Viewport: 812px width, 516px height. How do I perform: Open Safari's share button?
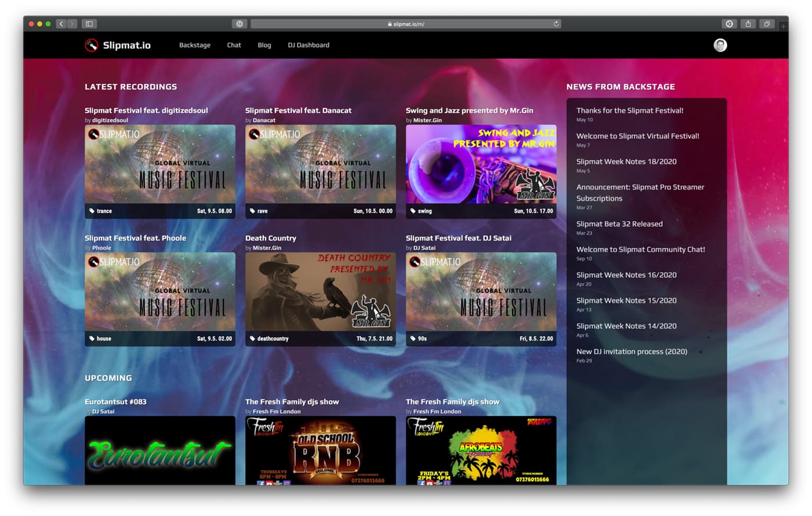click(748, 24)
